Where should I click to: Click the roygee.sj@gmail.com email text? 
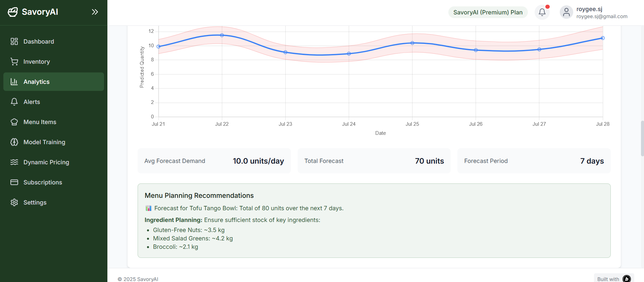(602, 16)
